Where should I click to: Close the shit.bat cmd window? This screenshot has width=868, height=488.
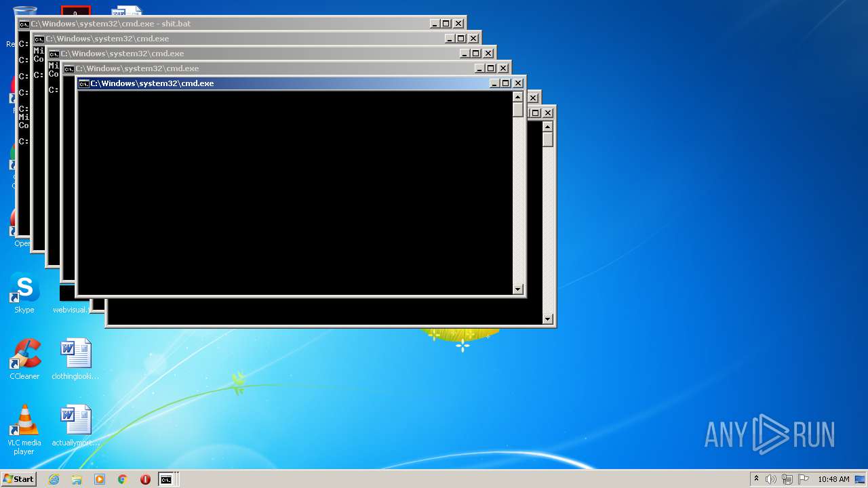[458, 24]
